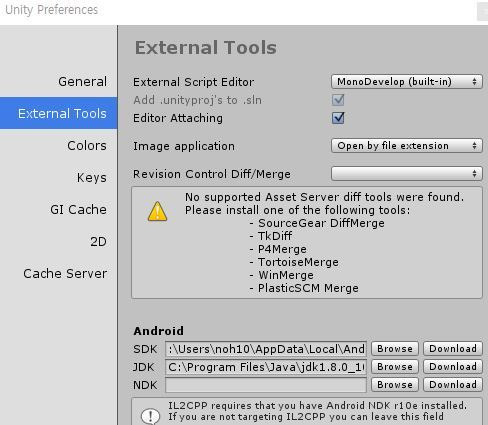Viewport: 488px width, 425px height.
Task: Click the yellow warning triangle icon
Action: [157, 211]
